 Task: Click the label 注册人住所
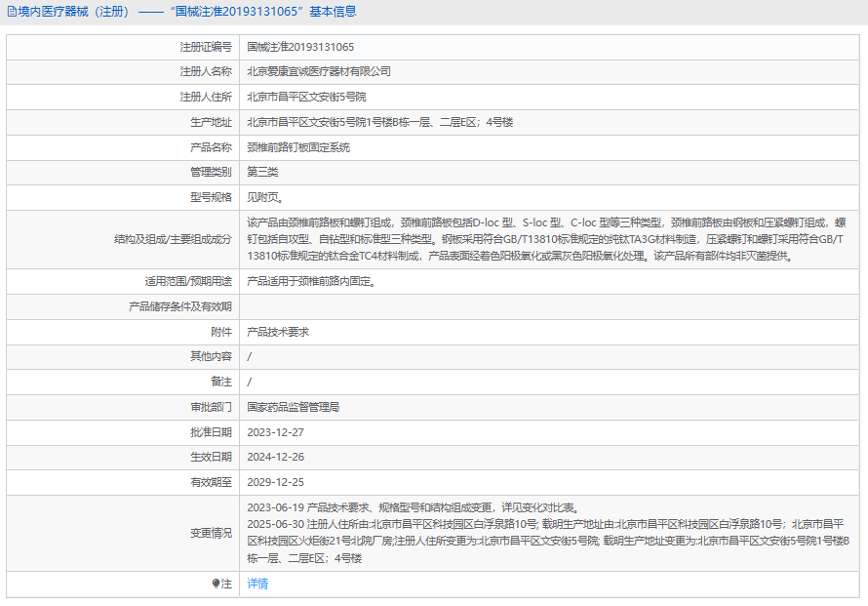coord(206,97)
